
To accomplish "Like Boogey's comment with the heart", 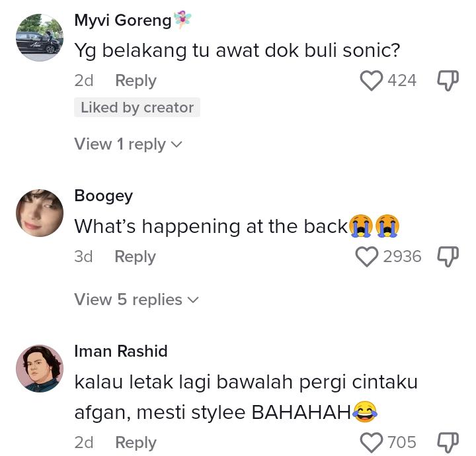I will tap(367, 257).
